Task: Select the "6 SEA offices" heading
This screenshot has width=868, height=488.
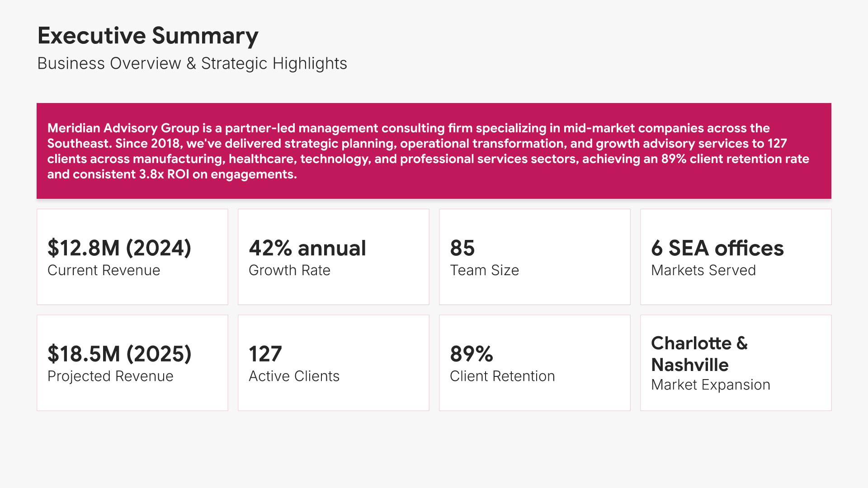Action: point(717,248)
